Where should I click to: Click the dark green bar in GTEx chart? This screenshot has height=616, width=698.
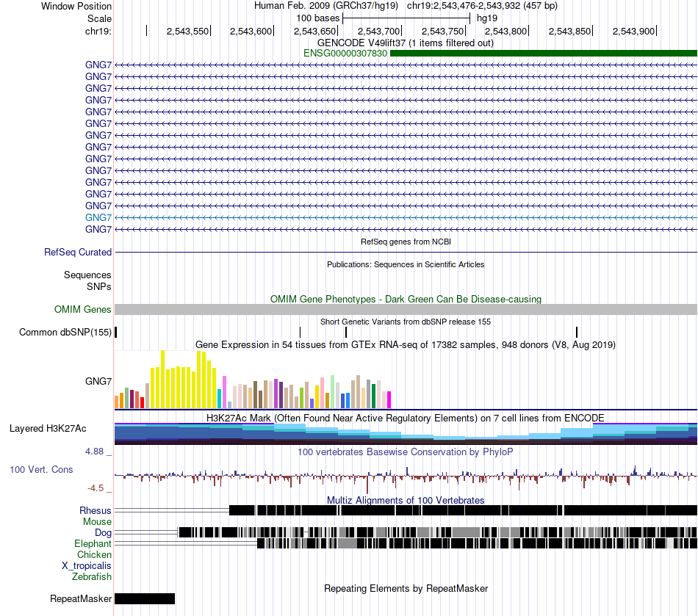click(x=374, y=396)
